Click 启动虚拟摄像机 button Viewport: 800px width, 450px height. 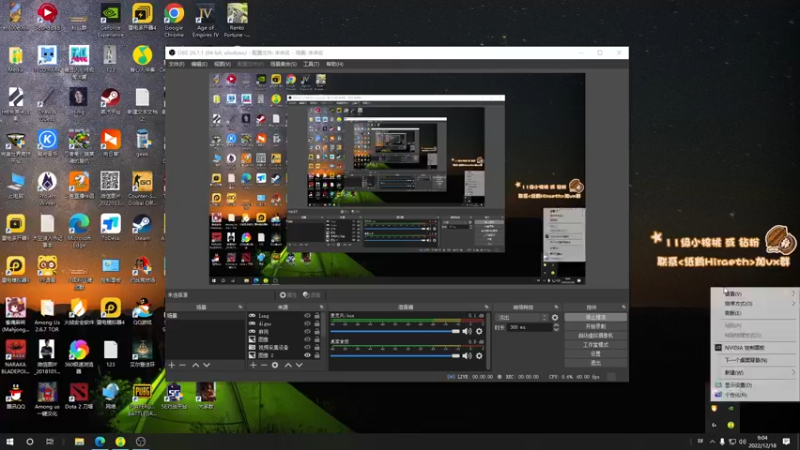point(595,336)
